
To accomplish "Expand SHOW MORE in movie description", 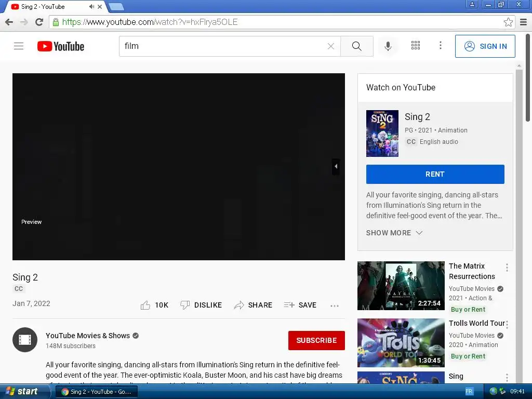I will pos(394,233).
